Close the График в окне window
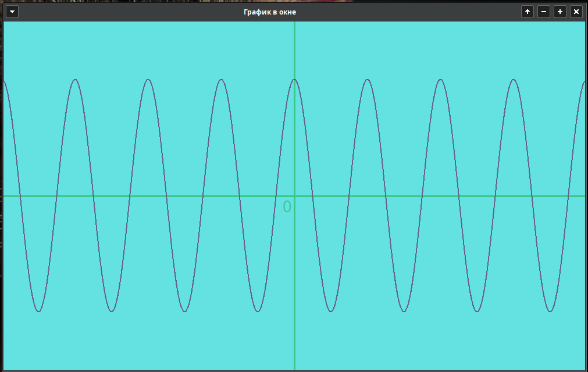This screenshot has width=588, height=372. tap(576, 12)
